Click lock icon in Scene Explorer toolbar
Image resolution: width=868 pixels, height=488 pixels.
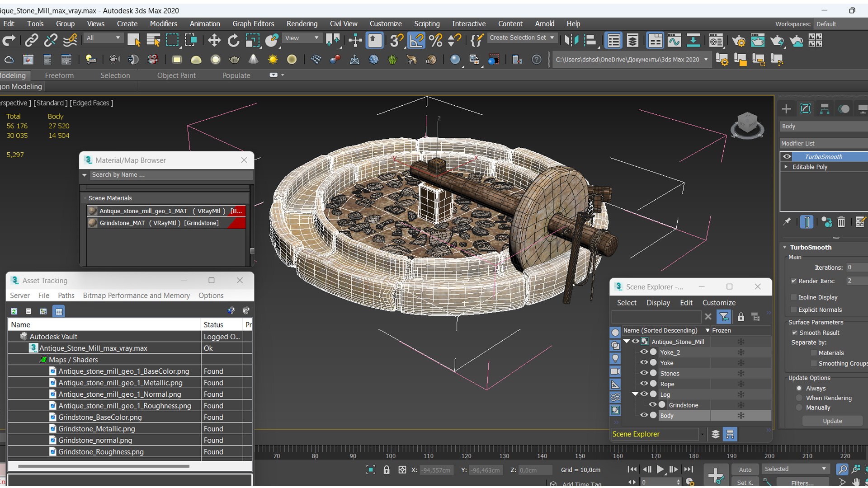(x=741, y=317)
